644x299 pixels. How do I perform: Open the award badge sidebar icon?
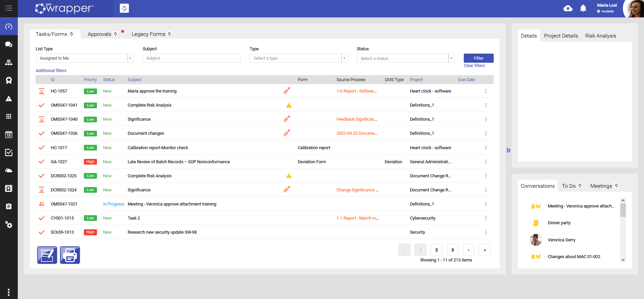click(x=9, y=80)
